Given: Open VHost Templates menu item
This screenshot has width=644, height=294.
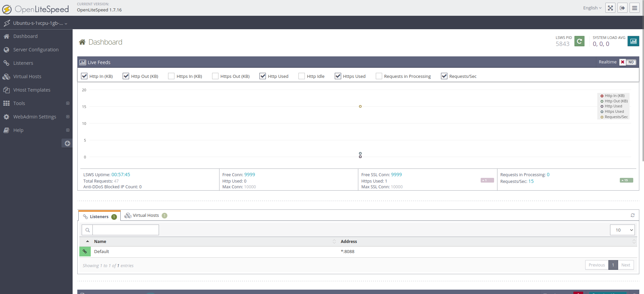Looking at the screenshot, I should 32,90.
